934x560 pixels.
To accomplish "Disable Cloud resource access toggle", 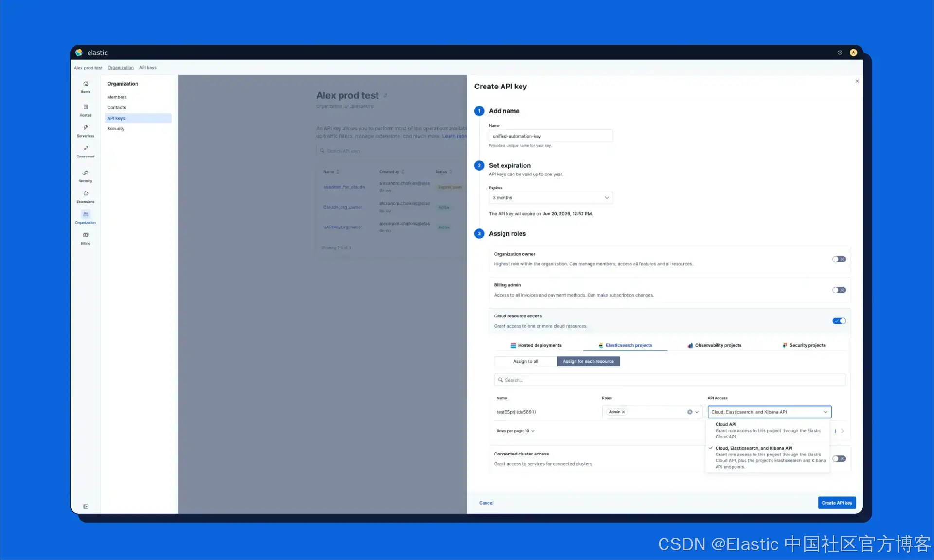I will point(839,321).
